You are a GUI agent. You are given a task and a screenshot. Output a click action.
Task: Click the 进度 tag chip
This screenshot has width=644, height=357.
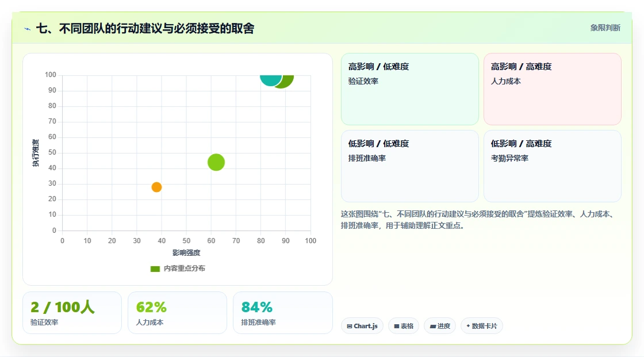tap(440, 326)
